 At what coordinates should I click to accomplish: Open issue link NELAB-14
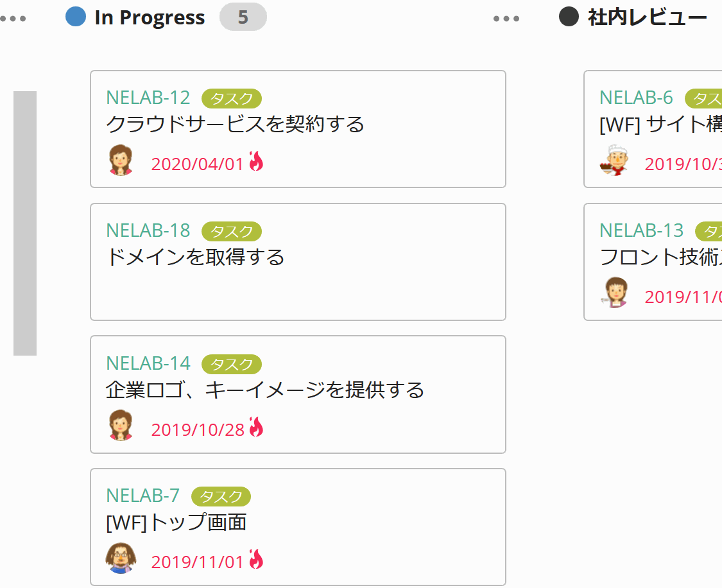tap(148, 363)
